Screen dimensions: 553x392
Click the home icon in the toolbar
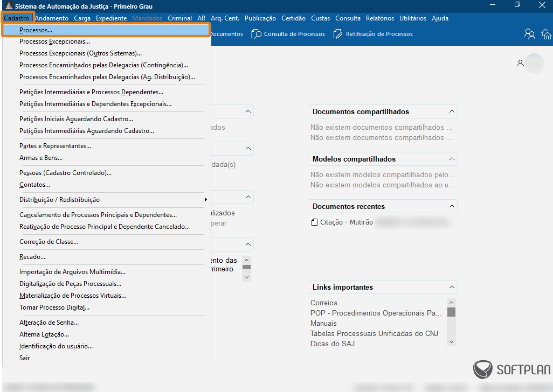point(547,34)
